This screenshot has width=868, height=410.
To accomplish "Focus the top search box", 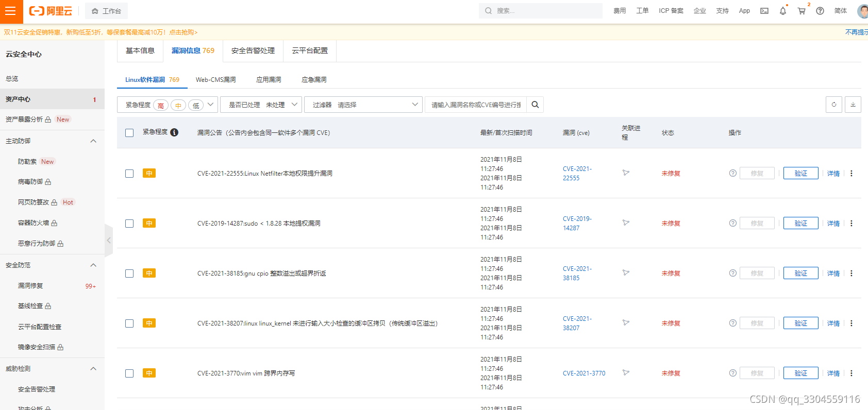I will pos(541,11).
